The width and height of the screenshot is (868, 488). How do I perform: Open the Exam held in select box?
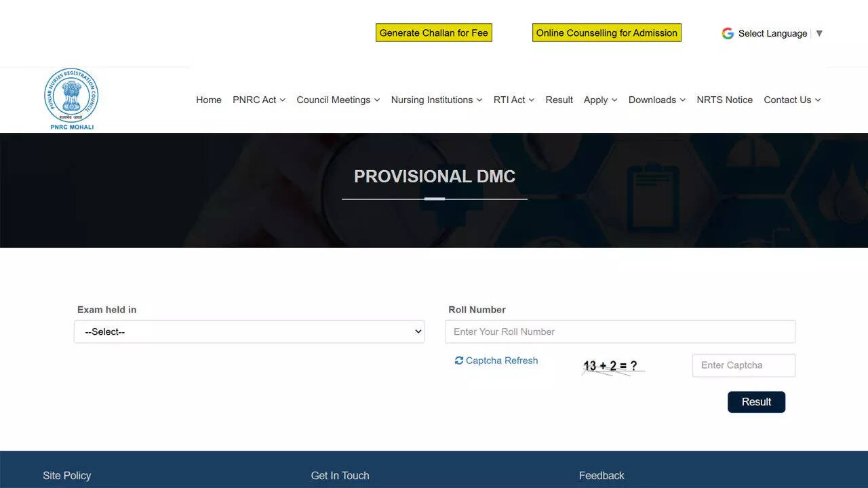(249, 331)
